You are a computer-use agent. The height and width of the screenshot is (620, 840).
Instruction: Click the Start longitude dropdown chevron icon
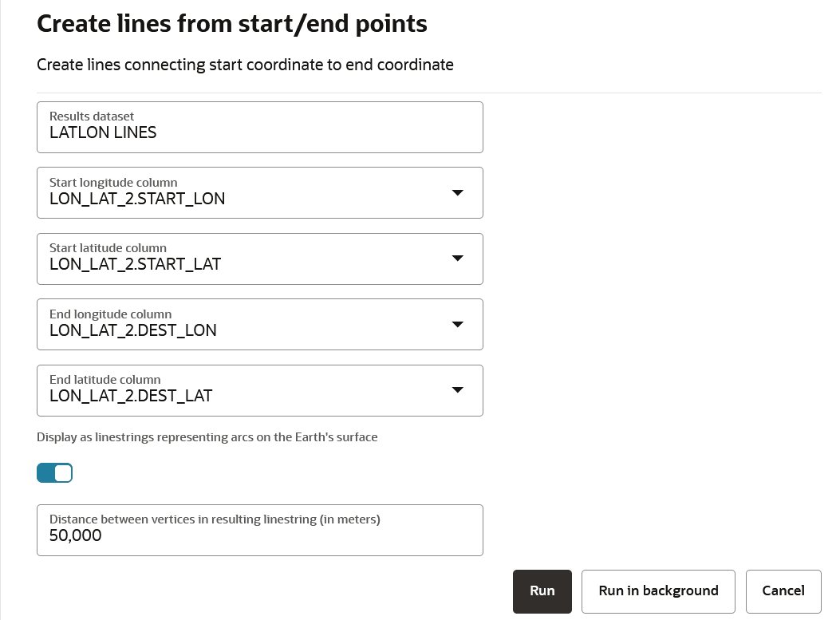coord(457,192)
